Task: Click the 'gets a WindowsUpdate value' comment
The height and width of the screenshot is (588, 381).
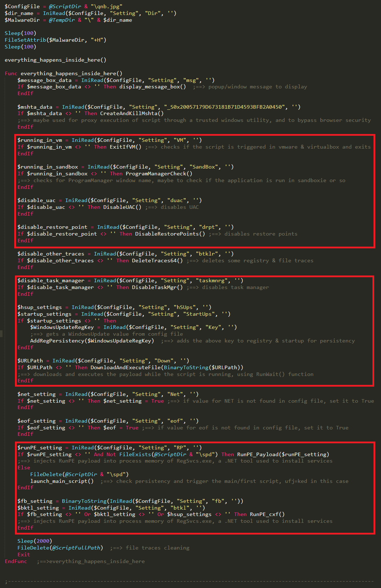Action: click(x=107, y=334)
